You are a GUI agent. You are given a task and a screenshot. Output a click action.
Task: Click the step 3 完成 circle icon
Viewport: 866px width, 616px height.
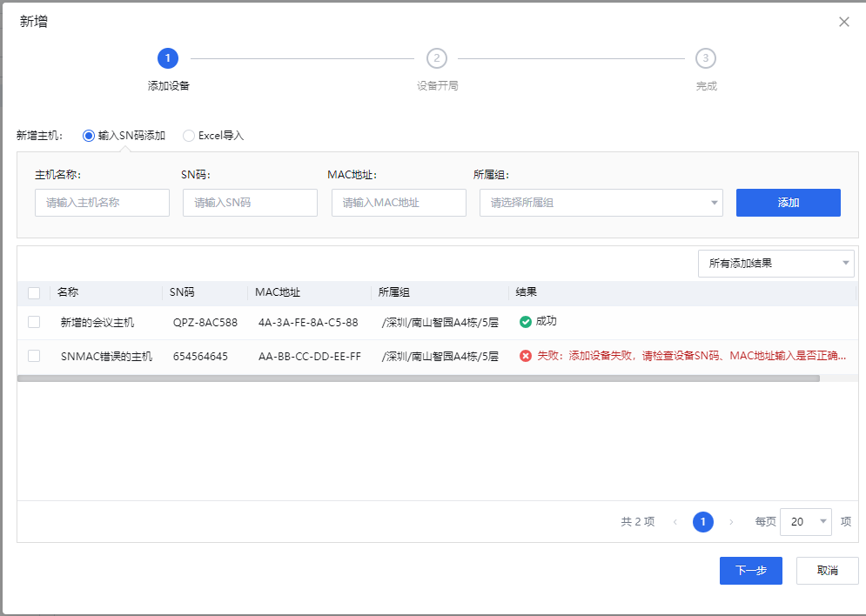click(706, 58)
